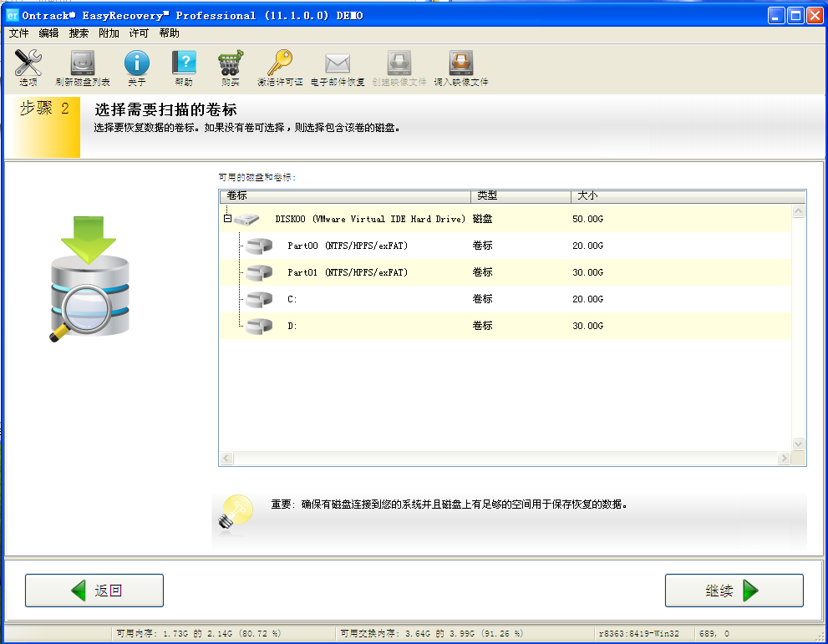
Task: Click the 继续 continue button
Action: point(734,591)
